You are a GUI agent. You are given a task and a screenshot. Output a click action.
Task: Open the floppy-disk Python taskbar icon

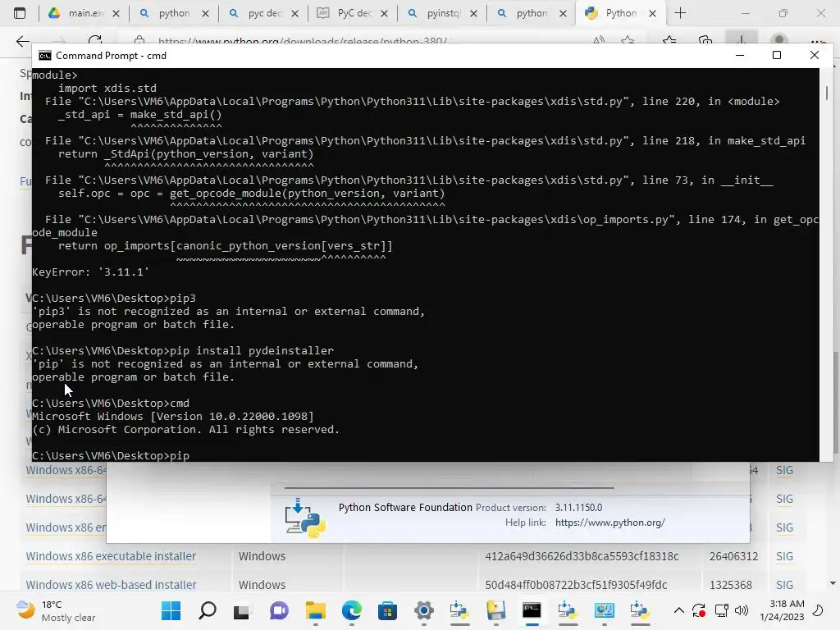click(x=496, y=610)
